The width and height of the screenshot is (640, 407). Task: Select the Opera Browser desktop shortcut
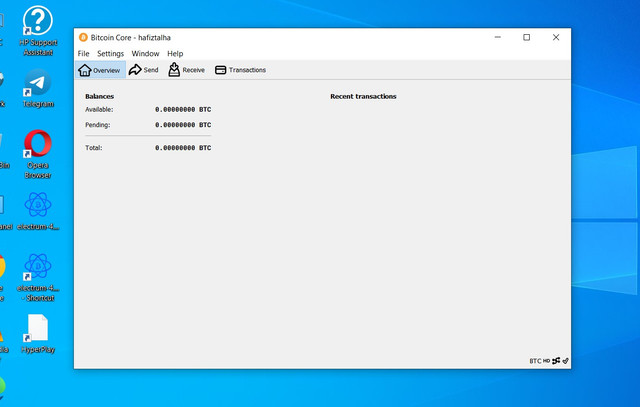point(38,154)
